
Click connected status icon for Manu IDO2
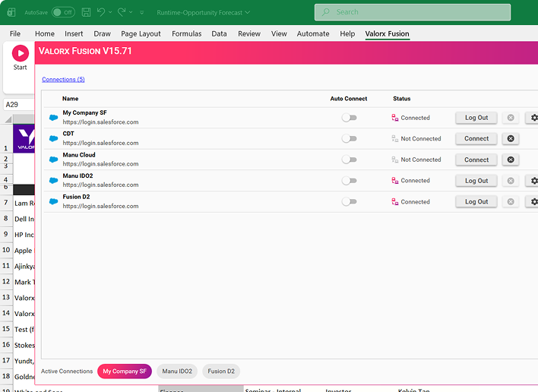(x=395, y=180)
